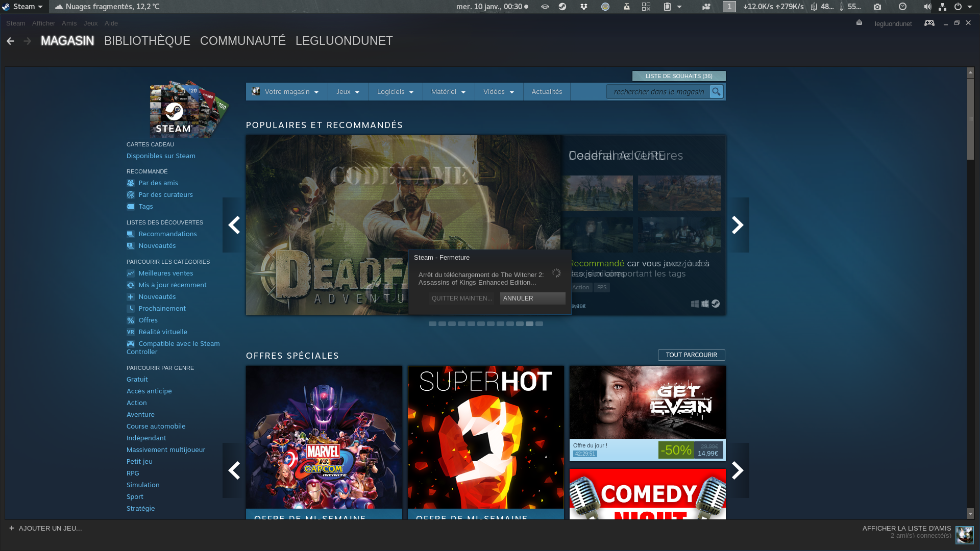
Task: Select the highlighted carousel page dot
Action: (x=529, y=324)
